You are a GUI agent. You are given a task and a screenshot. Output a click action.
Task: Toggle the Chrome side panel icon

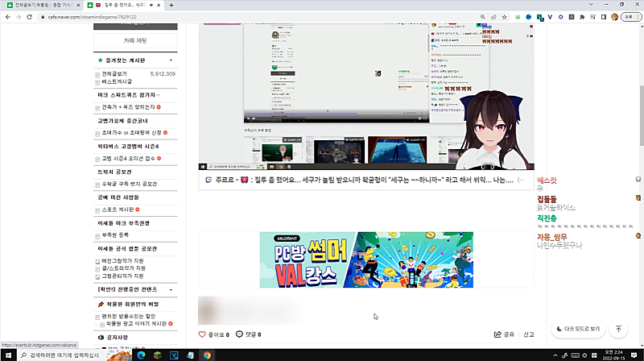[x=603, y=17]
